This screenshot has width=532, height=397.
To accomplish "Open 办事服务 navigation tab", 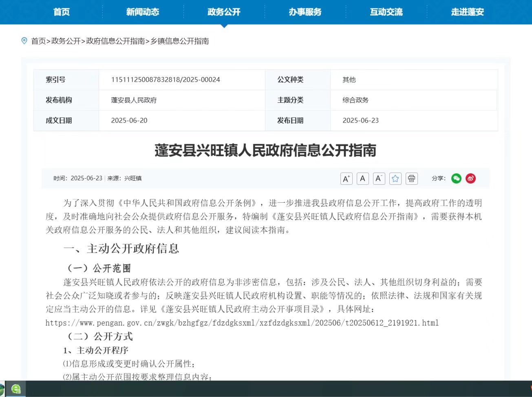I will click(x=305, y=12).
